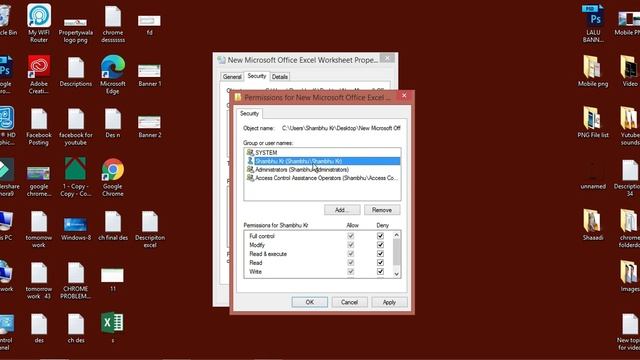Select file named 11
This screenshot has width=640, height=360.
[113, 280]
